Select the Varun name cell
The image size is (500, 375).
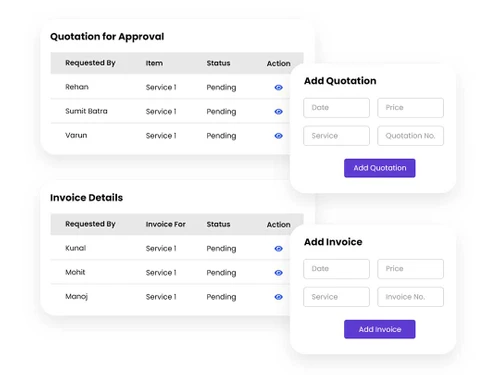[76, 135]
